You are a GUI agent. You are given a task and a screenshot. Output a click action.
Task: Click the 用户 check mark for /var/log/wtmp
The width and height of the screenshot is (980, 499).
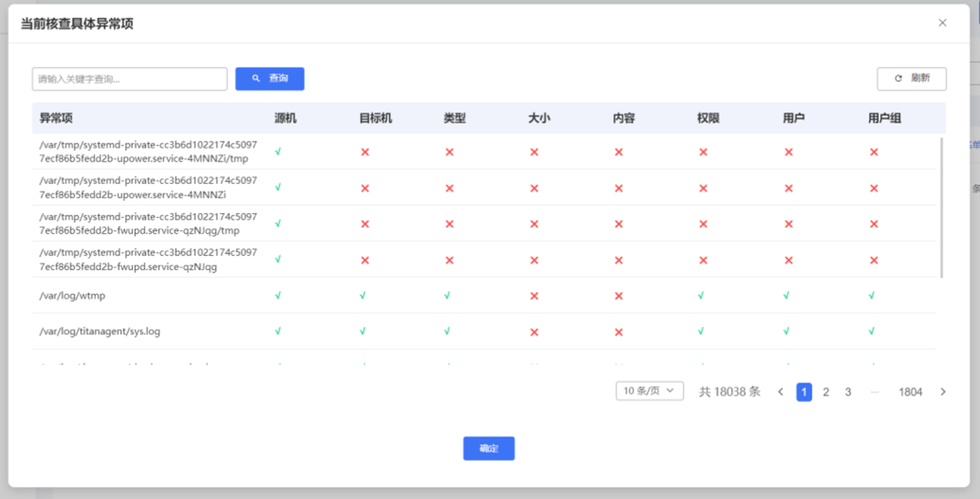tap(786, 295)
